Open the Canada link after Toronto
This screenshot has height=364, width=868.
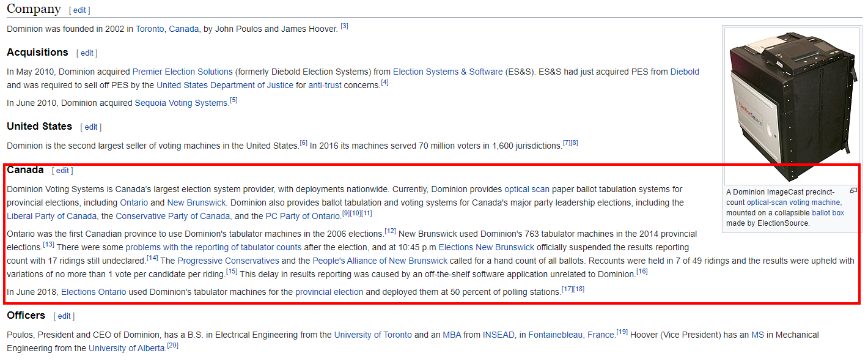(184, 29)
